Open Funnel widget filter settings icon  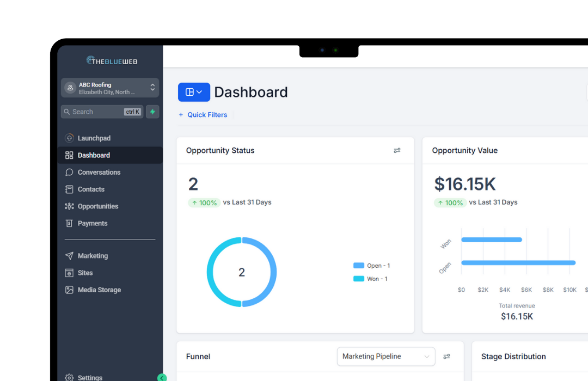446,357
